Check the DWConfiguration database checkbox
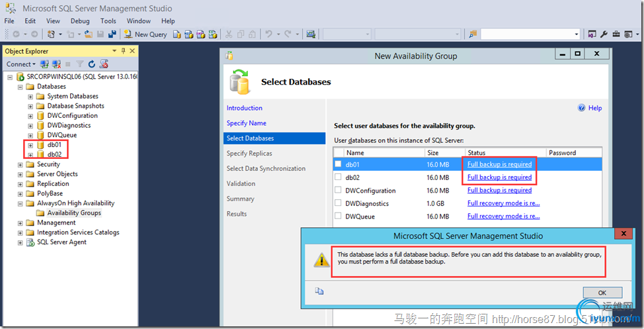644x329 pixels. [x=338, y=190]
